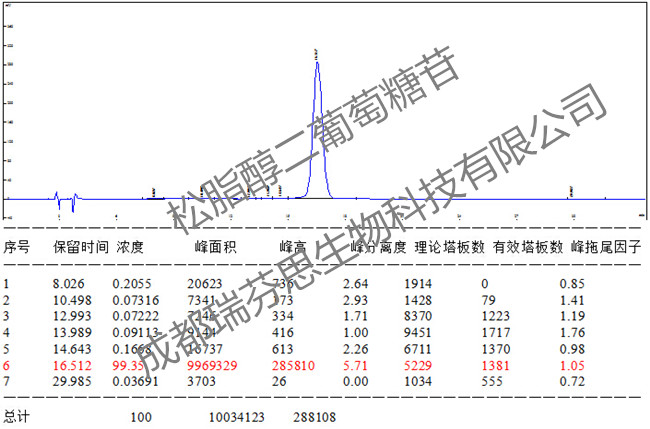Select theoretical plates value 1034
The image size is (650, 429).
(418, 381)
